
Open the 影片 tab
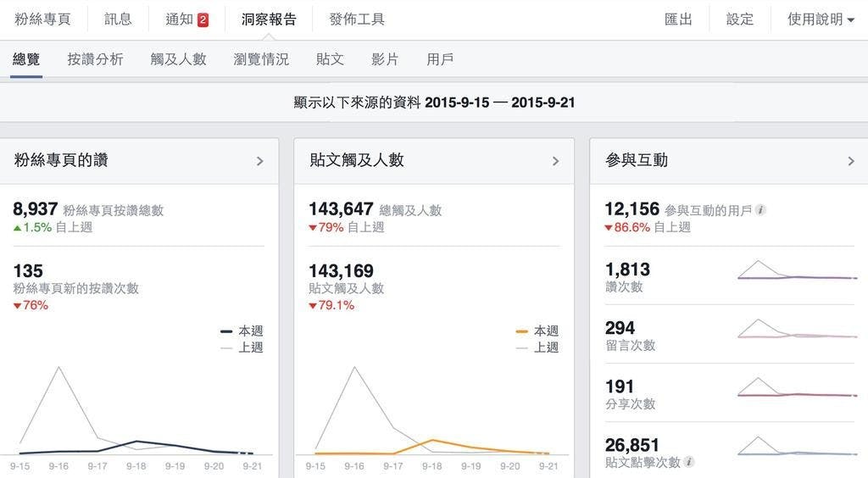pos(385,59)
